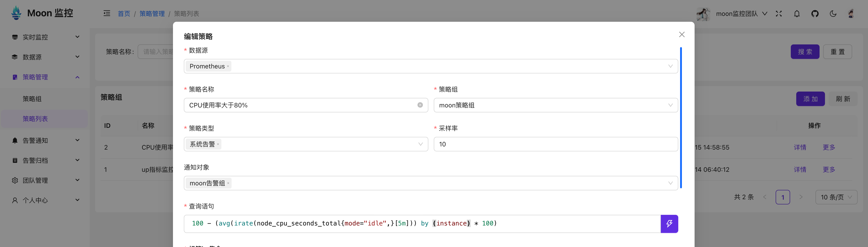The width and height of the screenshot is (868, 247).
Task: Toggle the sidebar collapse icon
Action: (x=107, y=14)
